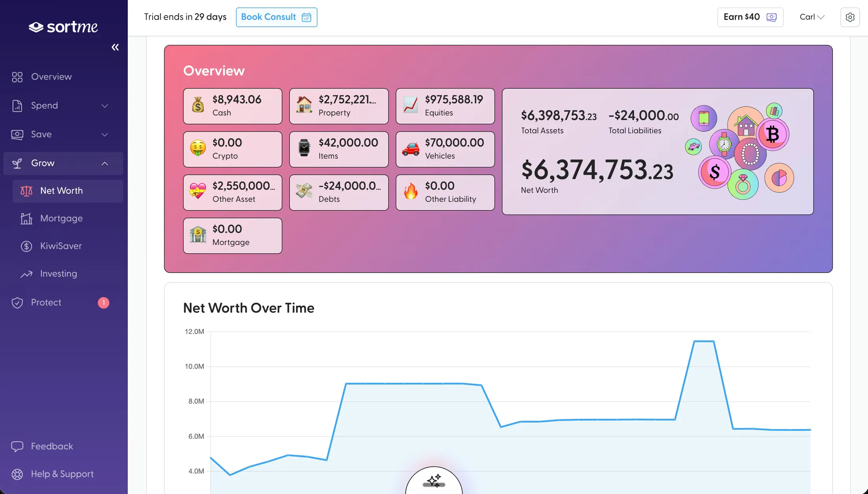
Task: Open the Cash $8,943.06 card
Action: pyautogui.click(x=232, y=106)
